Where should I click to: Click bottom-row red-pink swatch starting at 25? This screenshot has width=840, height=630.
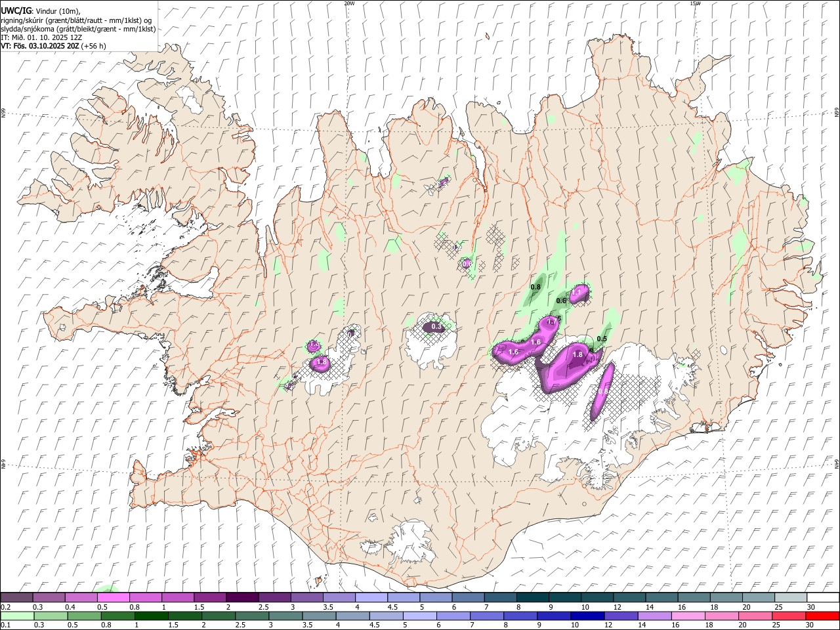pyautogui.click(x=788, y=616)
